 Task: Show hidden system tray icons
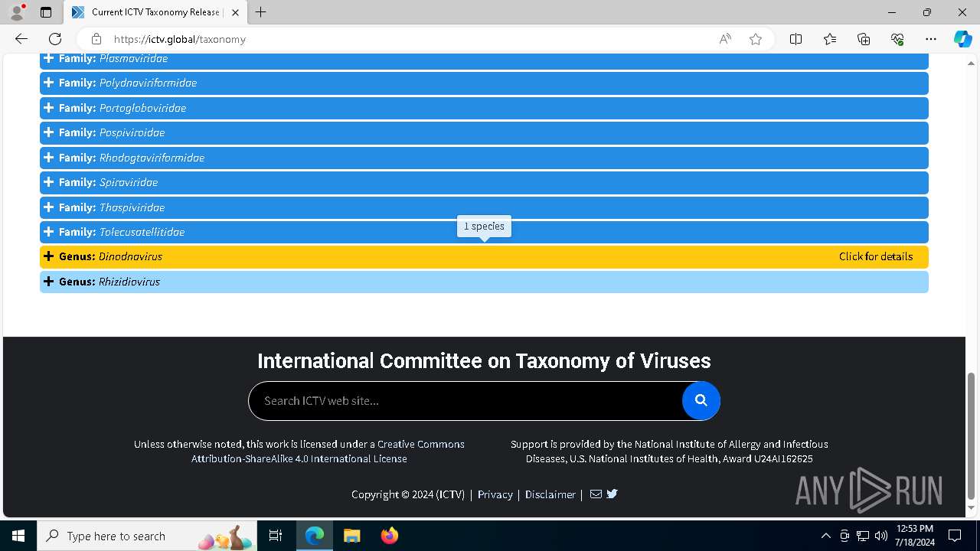point(825,536)
